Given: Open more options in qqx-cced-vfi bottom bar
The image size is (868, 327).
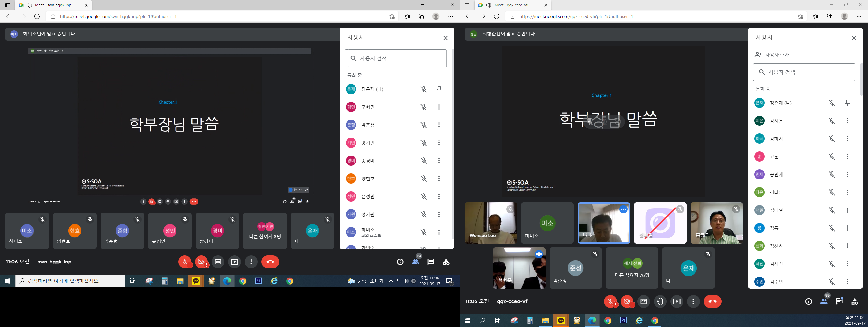Looking at the screenshot, I should tap(693, 301).
